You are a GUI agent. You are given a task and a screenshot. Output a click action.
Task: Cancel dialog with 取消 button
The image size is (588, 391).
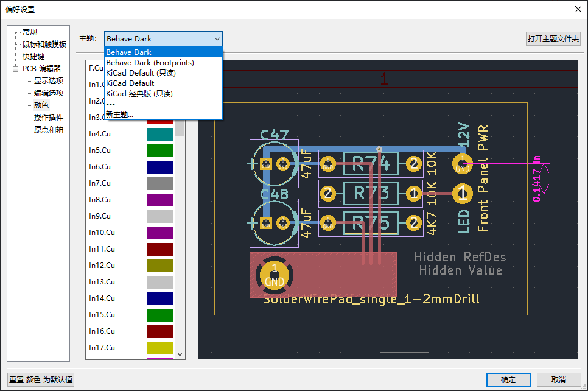(559, 380)
